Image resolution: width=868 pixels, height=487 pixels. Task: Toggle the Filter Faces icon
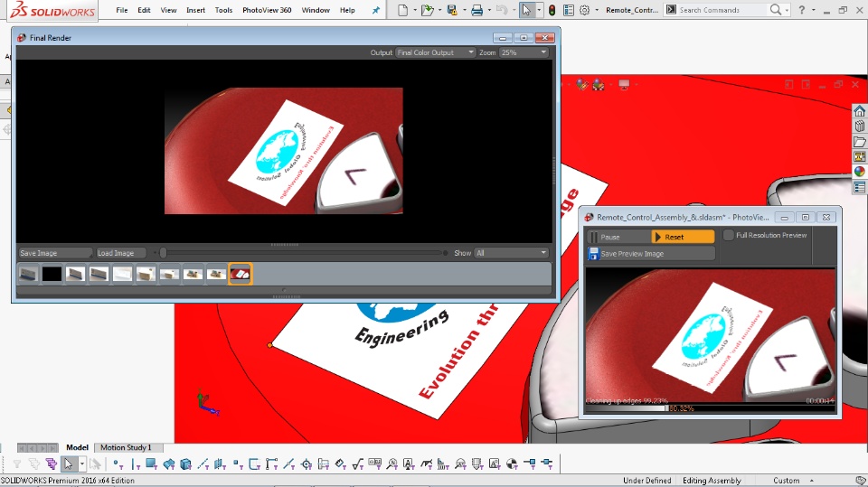point(151,464)
